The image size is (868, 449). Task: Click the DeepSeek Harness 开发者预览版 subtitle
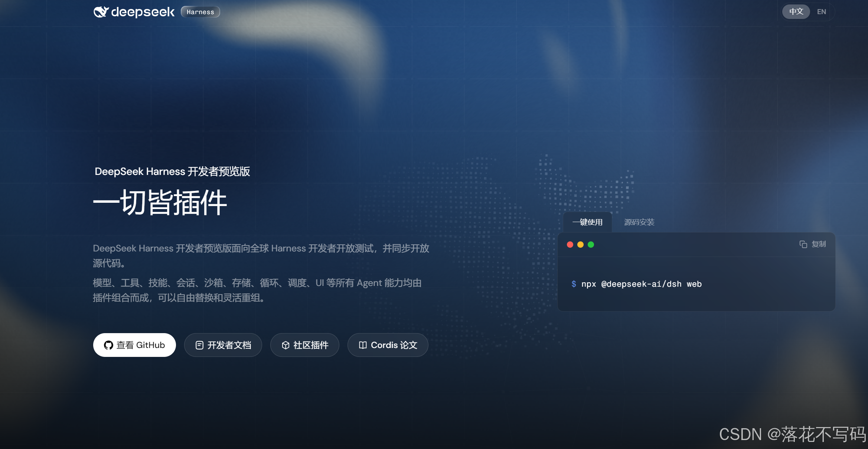(x=172, y=171)
